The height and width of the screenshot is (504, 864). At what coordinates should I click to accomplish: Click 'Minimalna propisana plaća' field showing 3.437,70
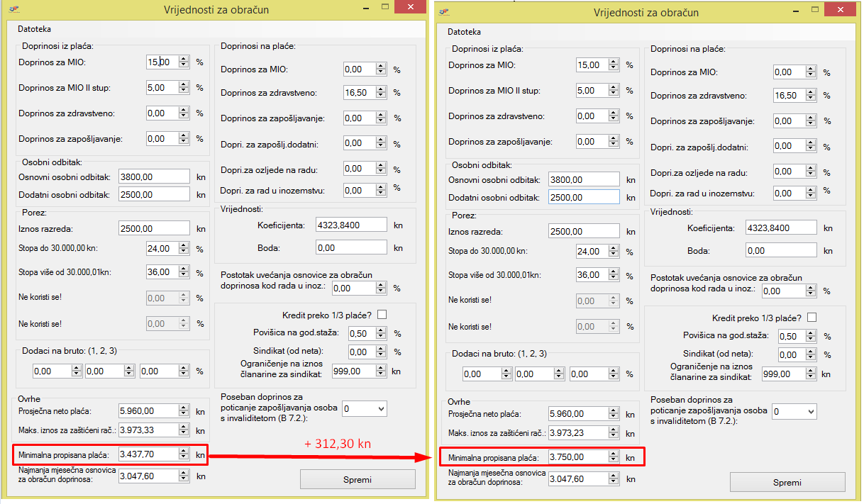(145, 454)
